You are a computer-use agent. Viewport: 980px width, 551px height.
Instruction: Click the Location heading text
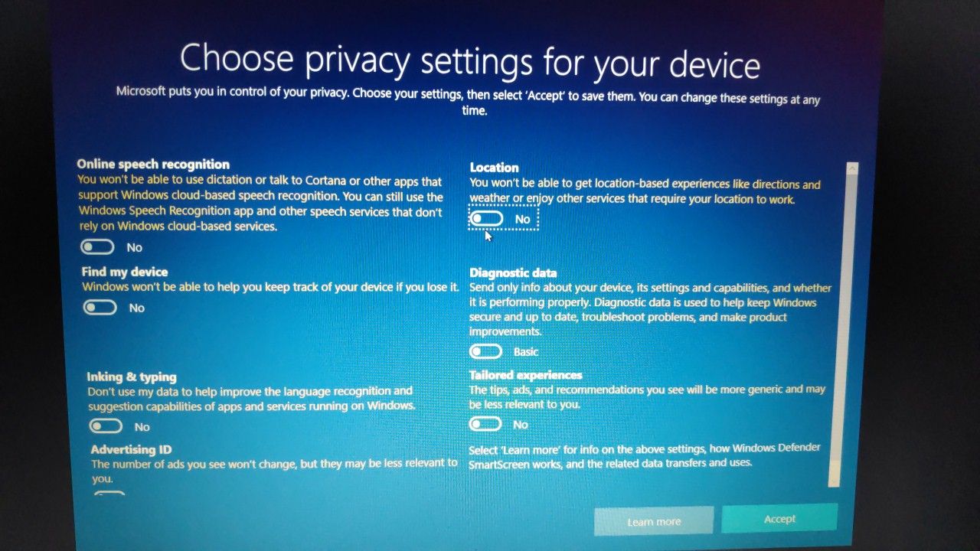(494, 167)
